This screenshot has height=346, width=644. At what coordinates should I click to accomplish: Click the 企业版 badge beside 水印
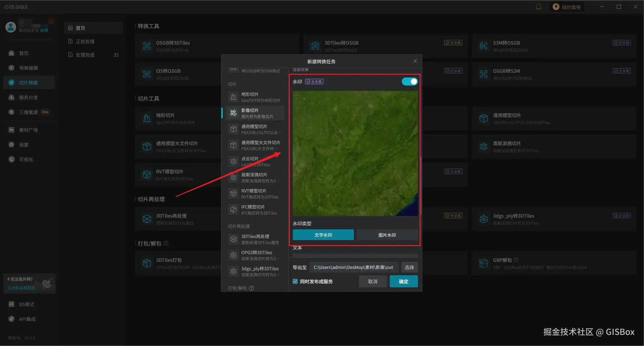pos(314,81)
